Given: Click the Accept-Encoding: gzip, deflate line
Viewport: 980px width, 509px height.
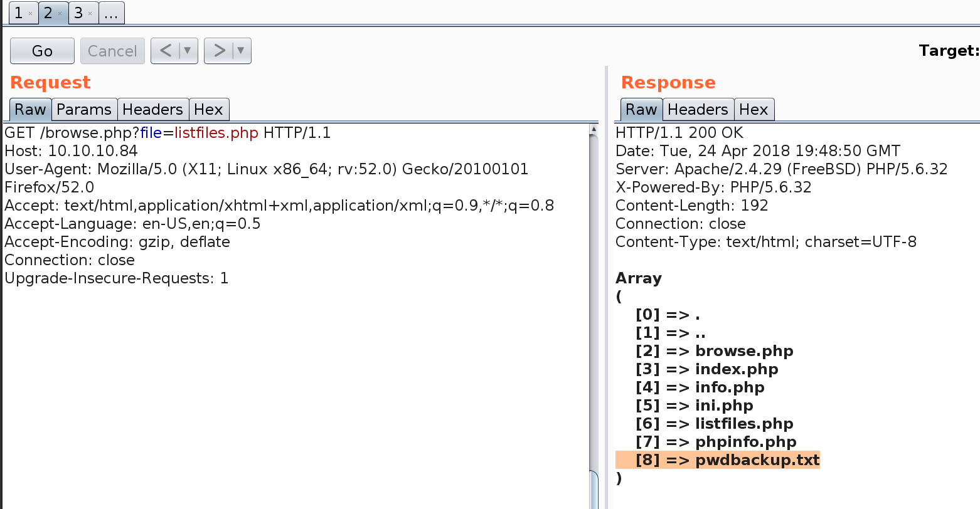Looking at the screenshot, I should tap(117, 242).
